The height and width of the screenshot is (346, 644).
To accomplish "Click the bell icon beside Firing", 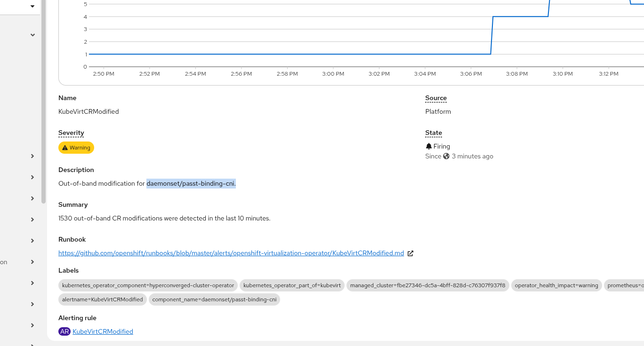I will 428,146.
